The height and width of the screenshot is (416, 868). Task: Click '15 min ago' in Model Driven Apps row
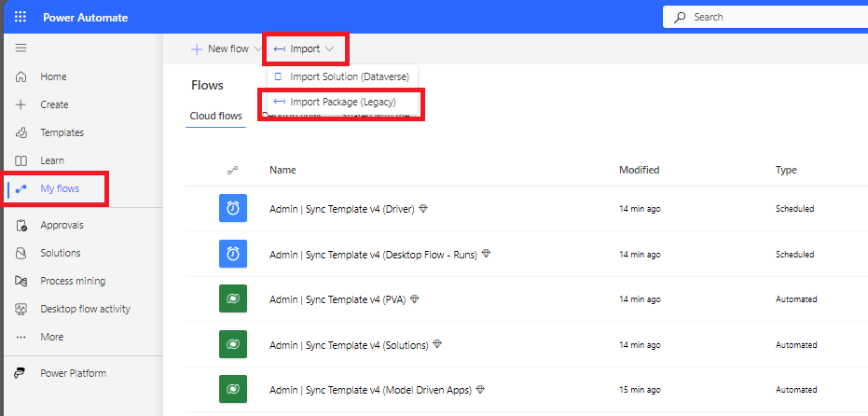[640, 390]
